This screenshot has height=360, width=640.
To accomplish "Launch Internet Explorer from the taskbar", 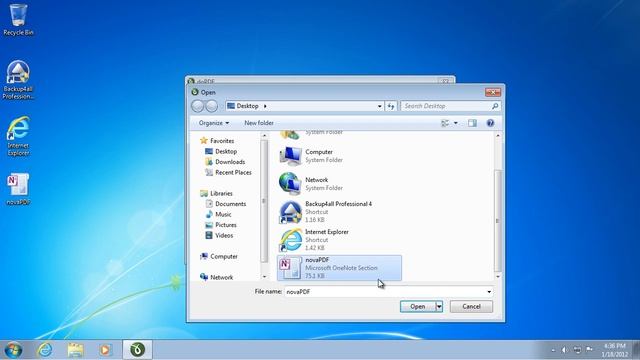I will (45, 350).
